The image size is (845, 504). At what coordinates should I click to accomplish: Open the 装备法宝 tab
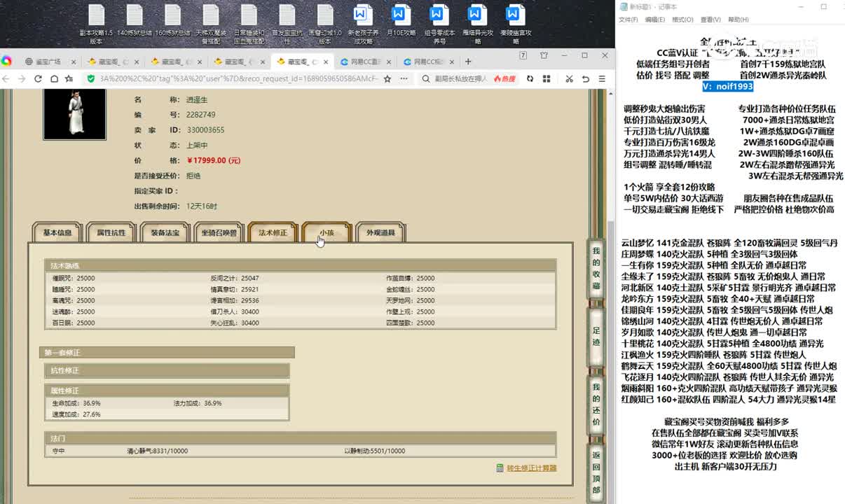[165, 232]
